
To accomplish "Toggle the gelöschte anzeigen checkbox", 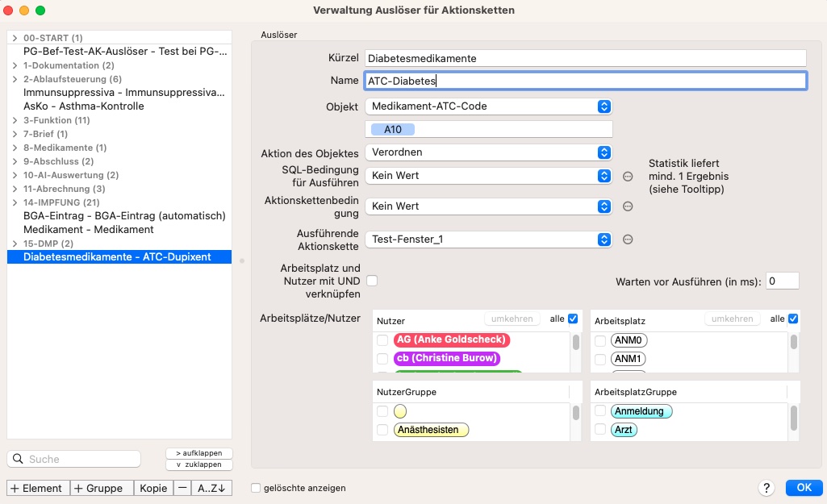I will (x=256, y=488).
